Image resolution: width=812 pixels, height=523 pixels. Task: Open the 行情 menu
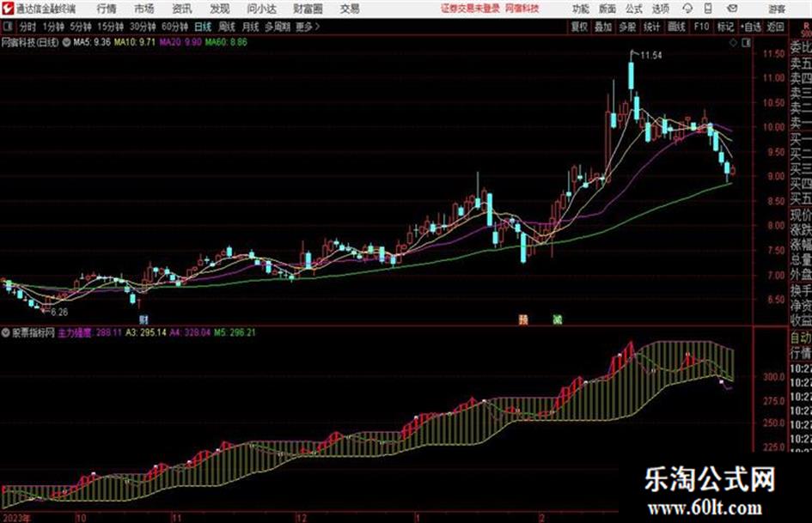[107, 9]
